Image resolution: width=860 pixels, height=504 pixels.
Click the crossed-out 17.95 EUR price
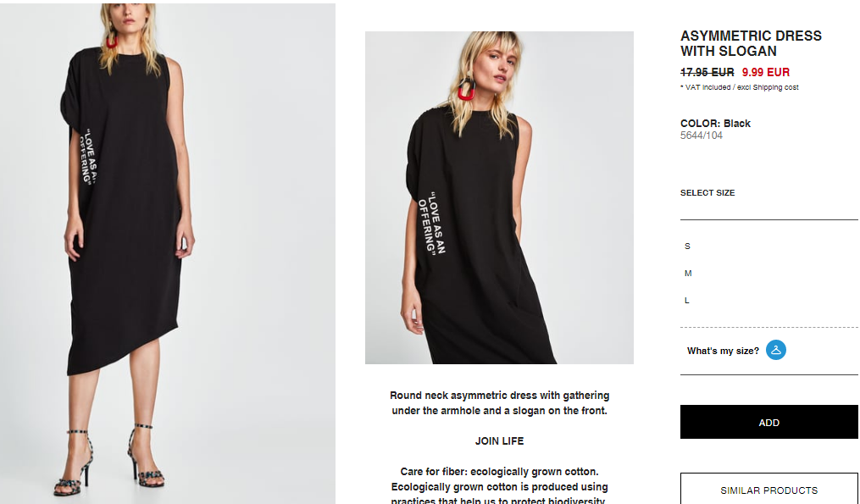707,72
